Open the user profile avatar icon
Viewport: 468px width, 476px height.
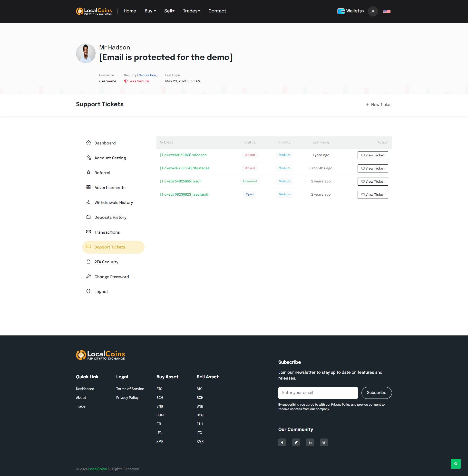pyautogui.click(x=373, y=11)
